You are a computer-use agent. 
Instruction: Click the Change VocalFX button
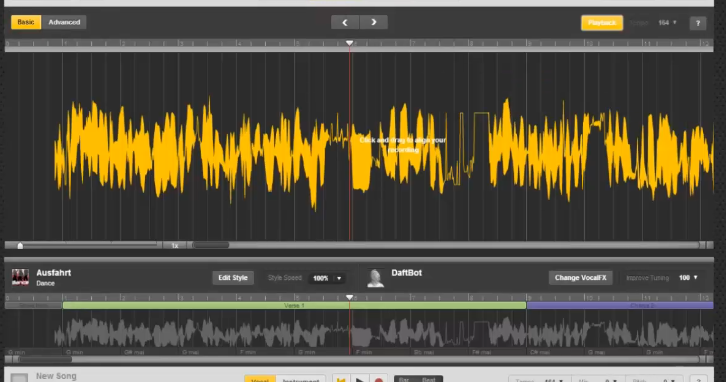coord(581,278)
